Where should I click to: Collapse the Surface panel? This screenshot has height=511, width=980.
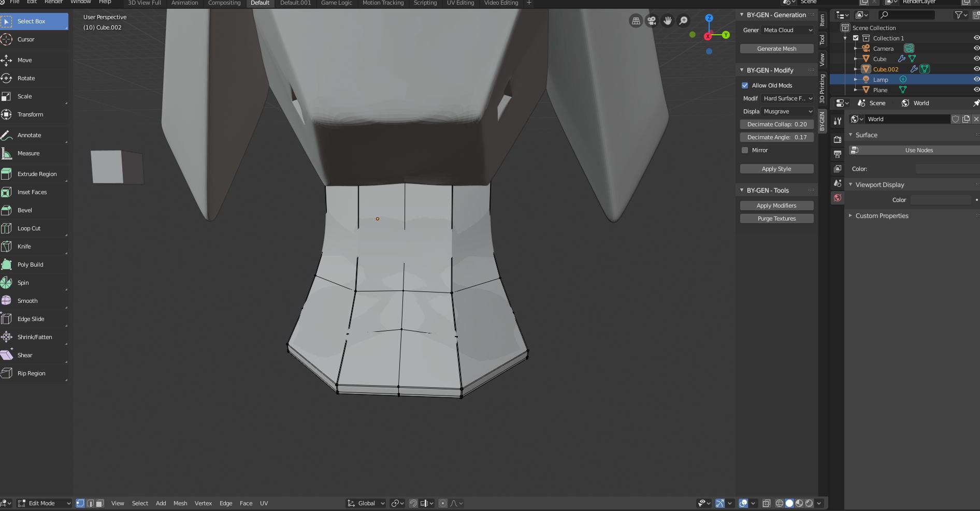click(x=851, y=135)
